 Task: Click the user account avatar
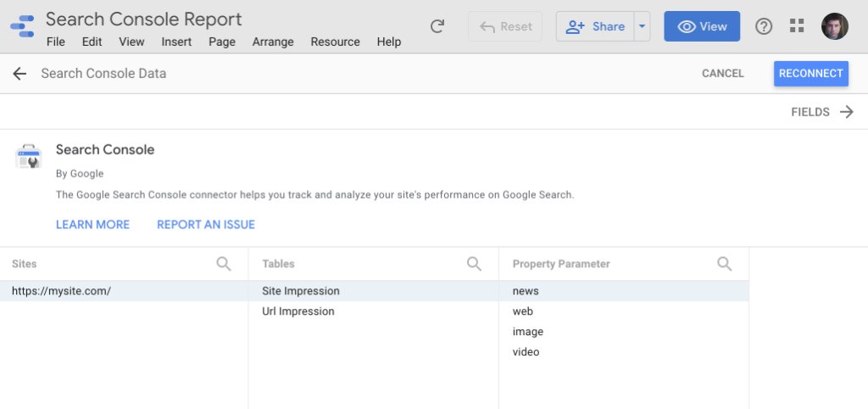coord(834,26)
